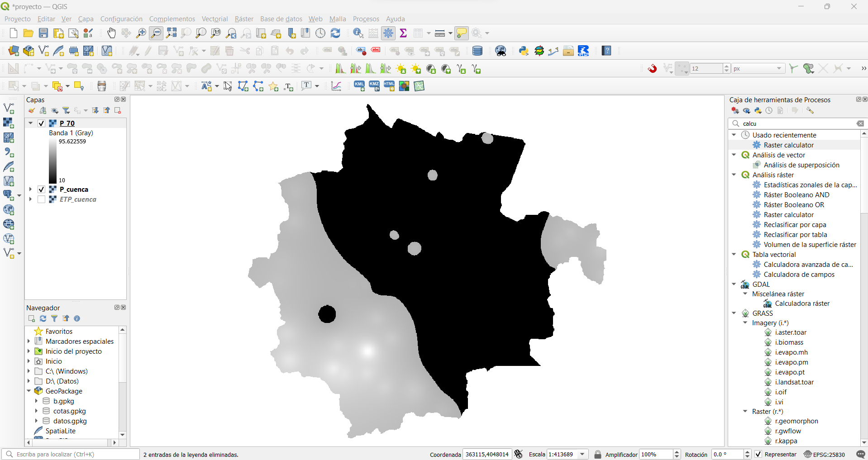This screenshot has width=868, height=460.
Task: Clear the processing toolbox search text
Action: 860,123
